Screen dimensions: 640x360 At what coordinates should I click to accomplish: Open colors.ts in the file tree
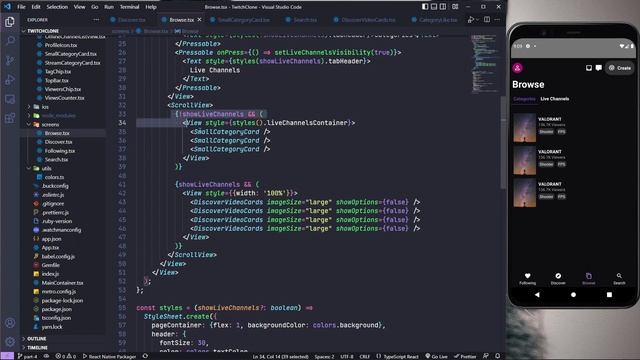pos(54,177)
